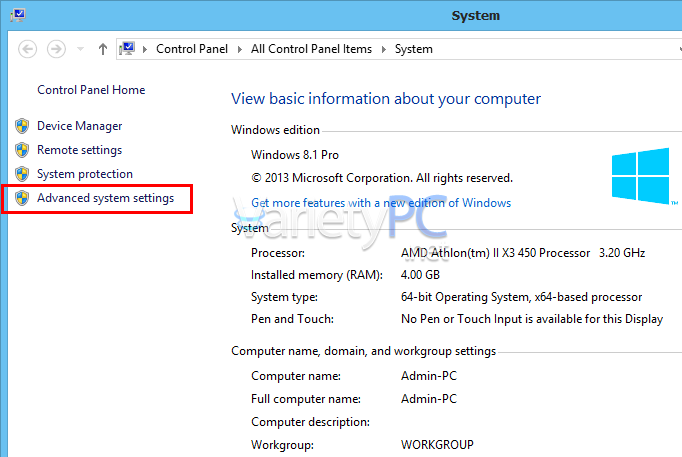This screenshot has height=457, width=682.
Task: Click the shield icon beside Remote settings
Action: click(22, 150)
